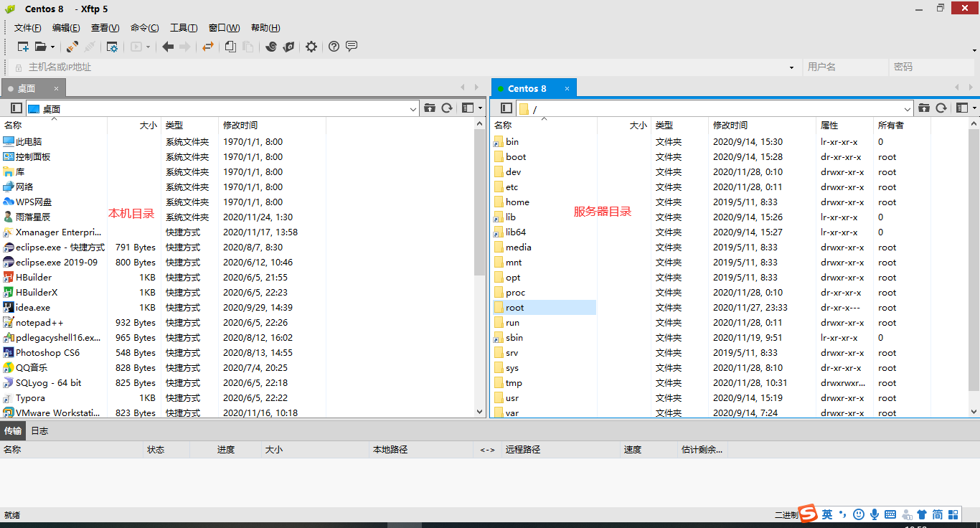Click the back arrow in toolbar
Screen dimensions: 980x528
(168, 47)
